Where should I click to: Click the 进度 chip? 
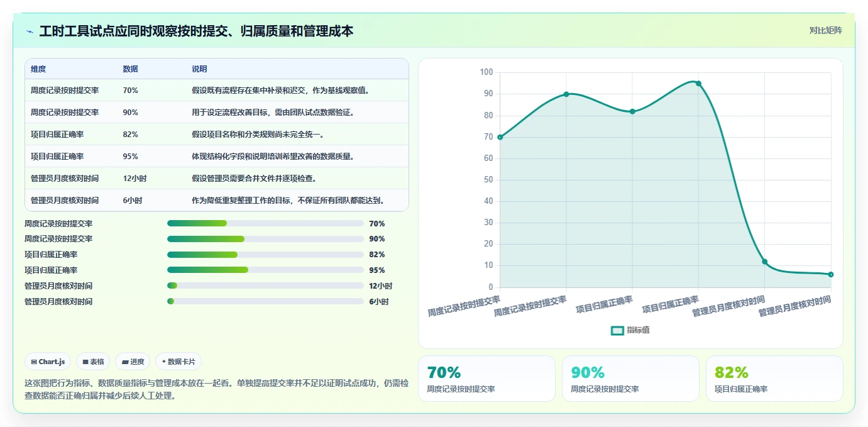click(133, 362)
